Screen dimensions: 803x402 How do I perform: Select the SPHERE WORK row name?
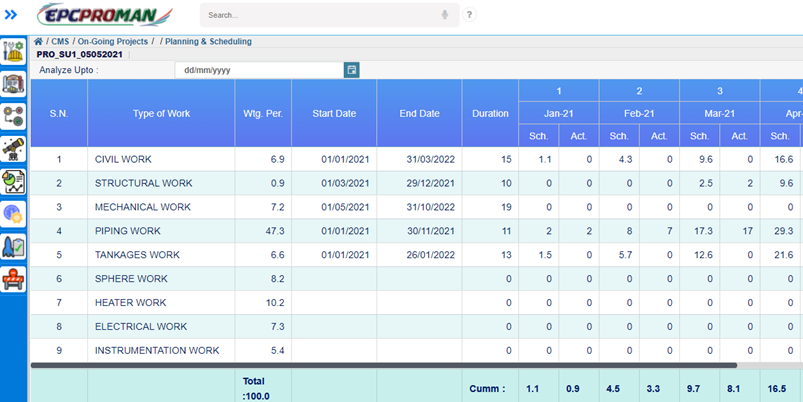pos(131,279)
